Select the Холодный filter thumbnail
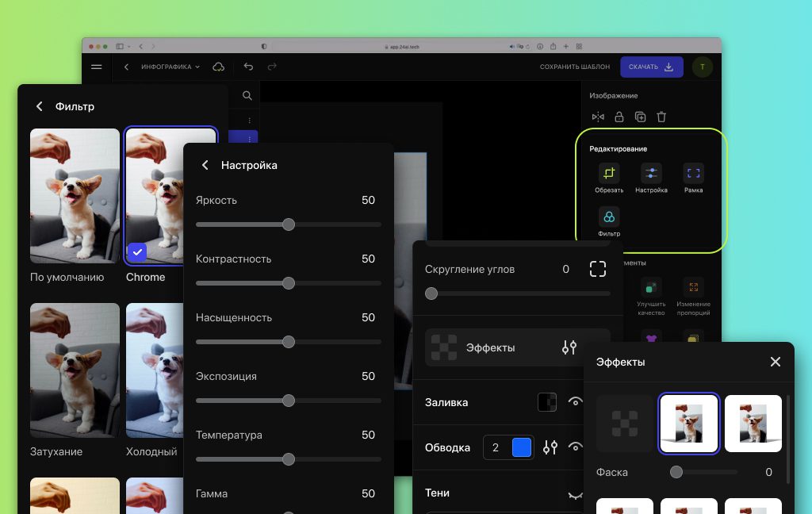Viewport: 812px width, 514px height. (155, 370)
